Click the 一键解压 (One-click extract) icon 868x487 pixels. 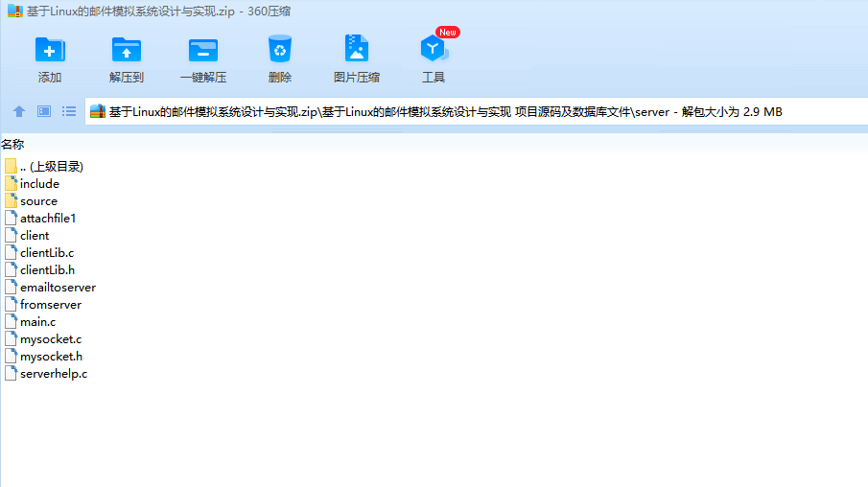pos(203,50)
